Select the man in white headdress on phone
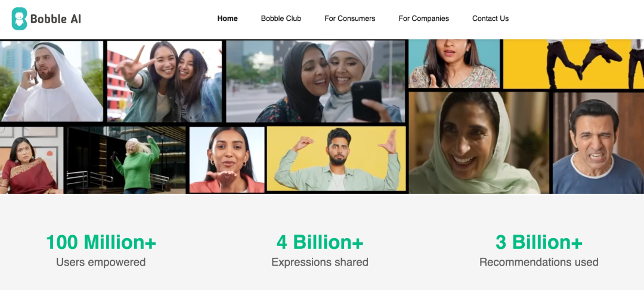This screenshot has height=290, width=644. point(52,81)
